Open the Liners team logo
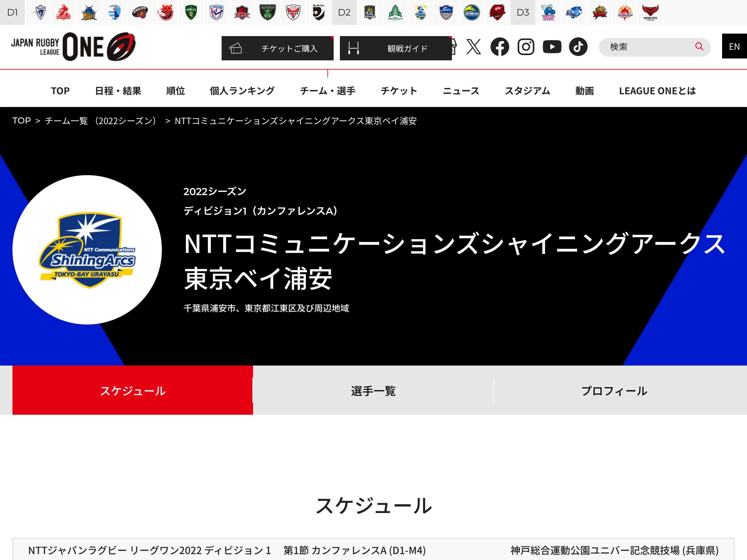Viewport: 747px width, 560px height. 216,12
